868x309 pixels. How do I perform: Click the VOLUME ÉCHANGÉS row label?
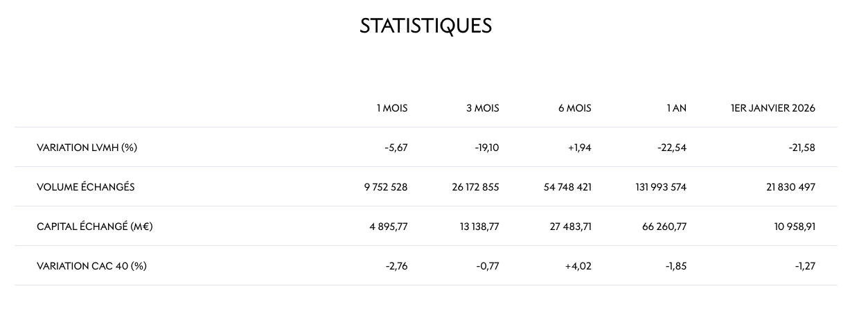(85, 187)
